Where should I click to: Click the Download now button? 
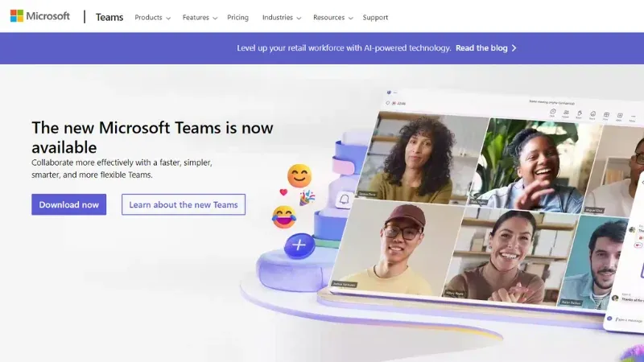tap(69, 204)
